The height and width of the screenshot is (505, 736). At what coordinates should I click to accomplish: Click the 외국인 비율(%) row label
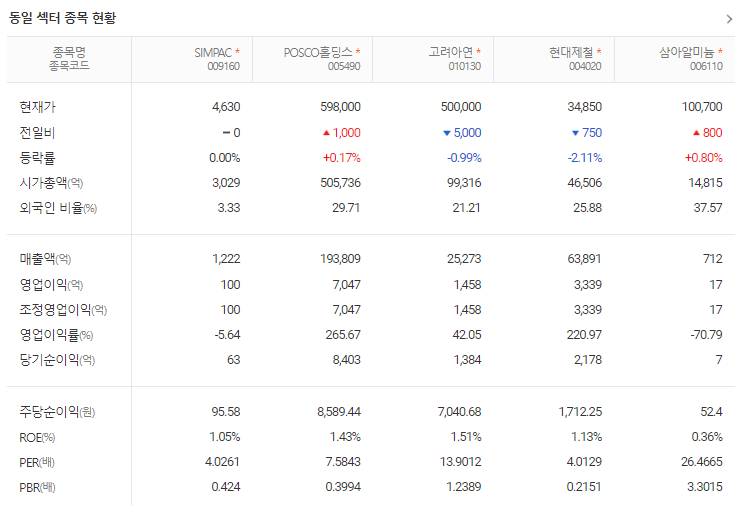58,208
